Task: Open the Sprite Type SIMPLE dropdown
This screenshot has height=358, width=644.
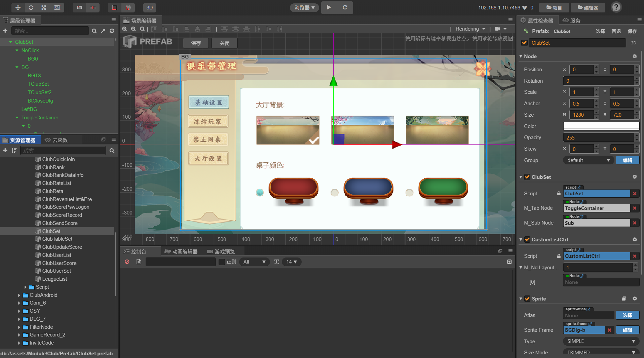Action: click(601, 341)
